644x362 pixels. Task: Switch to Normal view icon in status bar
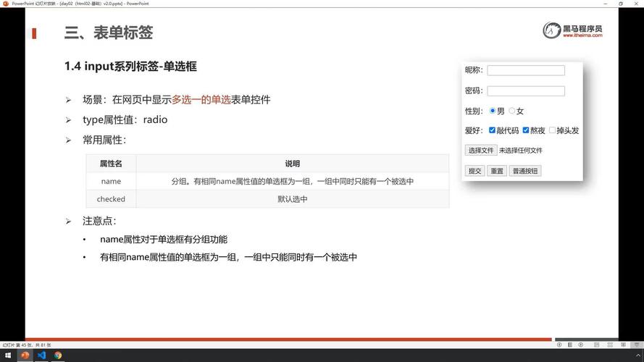597,345
